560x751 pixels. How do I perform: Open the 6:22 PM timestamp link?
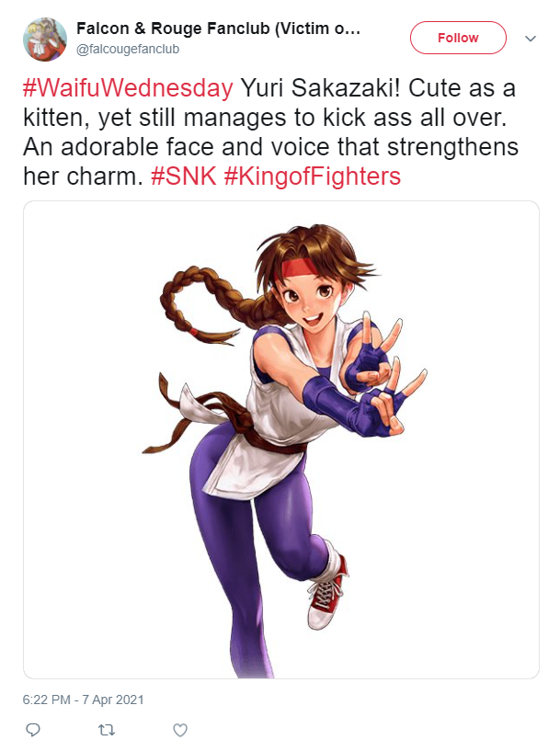[47, 700]
